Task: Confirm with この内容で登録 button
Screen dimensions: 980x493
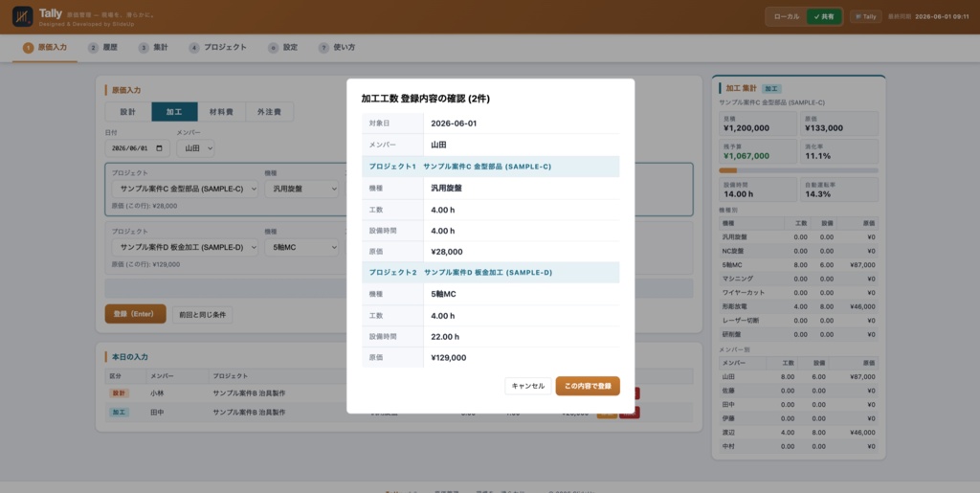Action: click(x=588, y=386)
